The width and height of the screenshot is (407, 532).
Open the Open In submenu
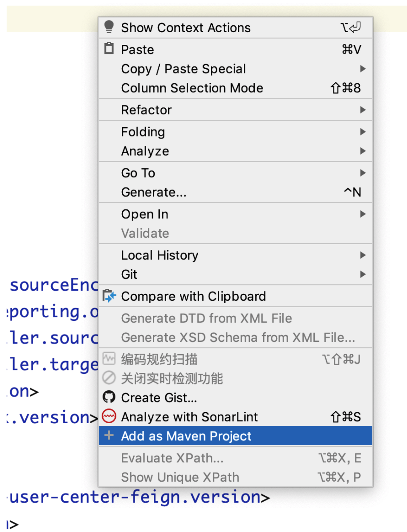tap(144, 214)
